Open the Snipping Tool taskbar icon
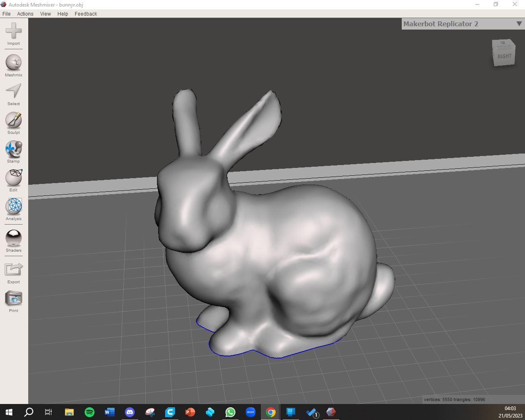Viewport: 525px width, 420px height. 150,412
